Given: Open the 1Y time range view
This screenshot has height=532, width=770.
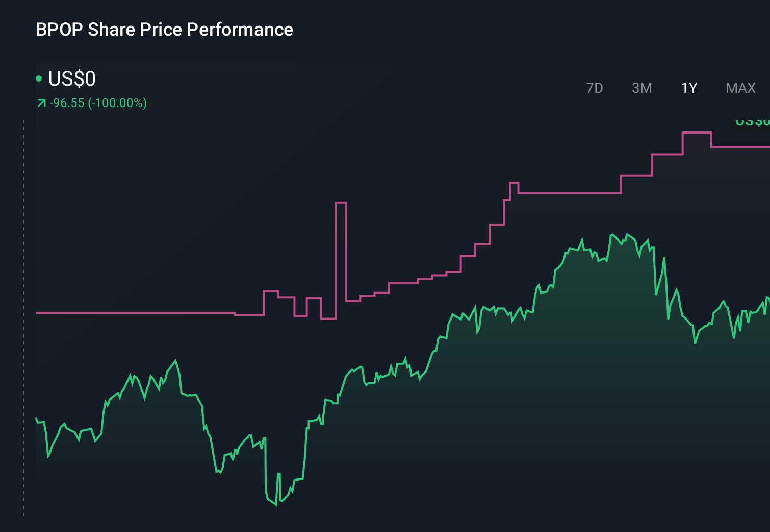Looking at the screenshot, I should coord(688,88).
